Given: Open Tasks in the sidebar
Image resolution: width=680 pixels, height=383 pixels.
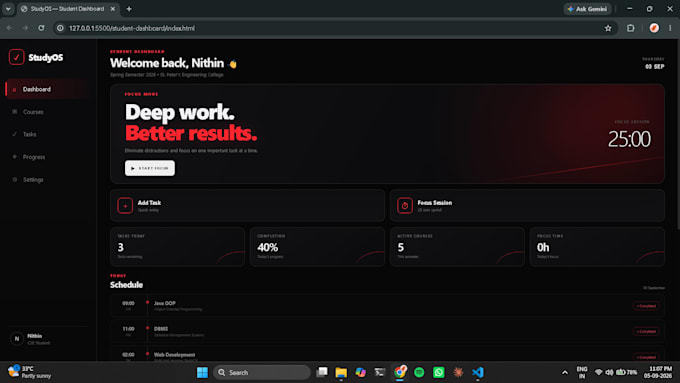Looking at the screenshot, I should click(x=46, y=134).
